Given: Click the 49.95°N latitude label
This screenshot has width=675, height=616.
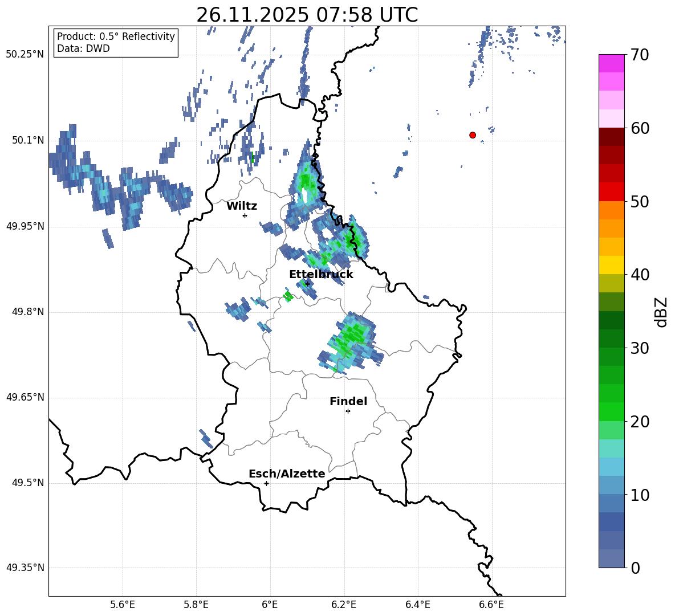Looking at the screenshot, I should [x=25, y=226].
